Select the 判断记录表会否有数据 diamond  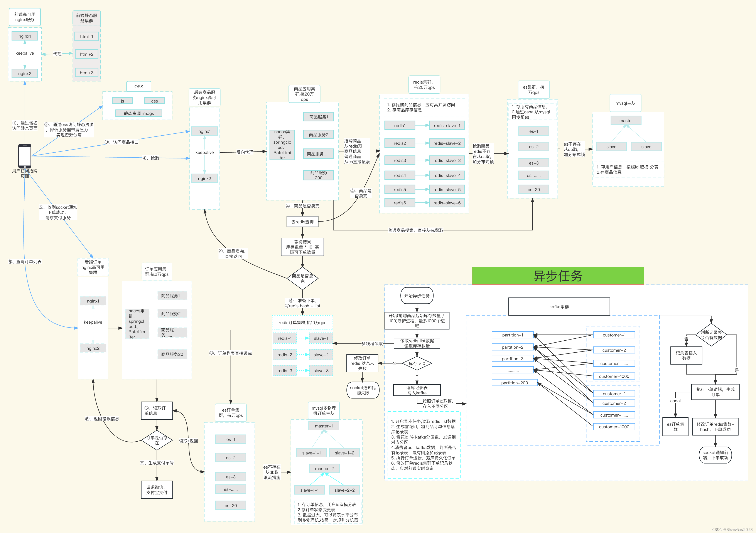pos(711,335)
